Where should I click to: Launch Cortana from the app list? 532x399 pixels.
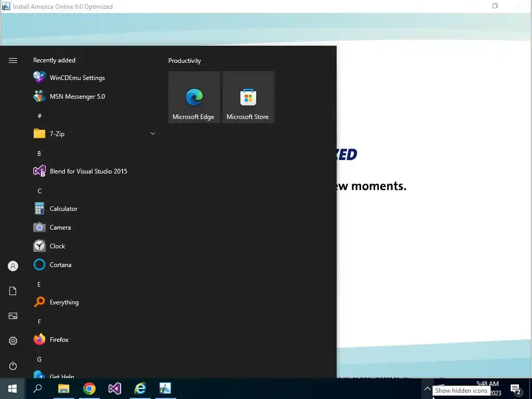95,264
